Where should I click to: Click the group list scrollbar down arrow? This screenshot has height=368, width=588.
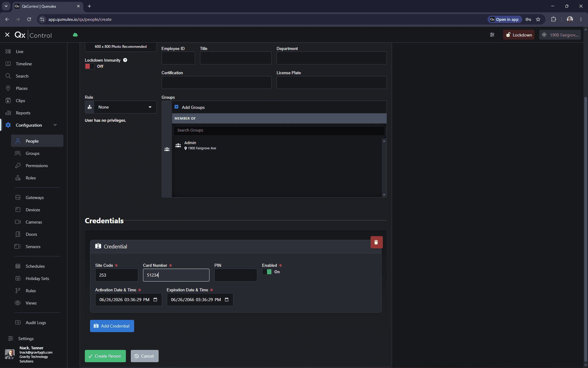[x=384, y=195]
